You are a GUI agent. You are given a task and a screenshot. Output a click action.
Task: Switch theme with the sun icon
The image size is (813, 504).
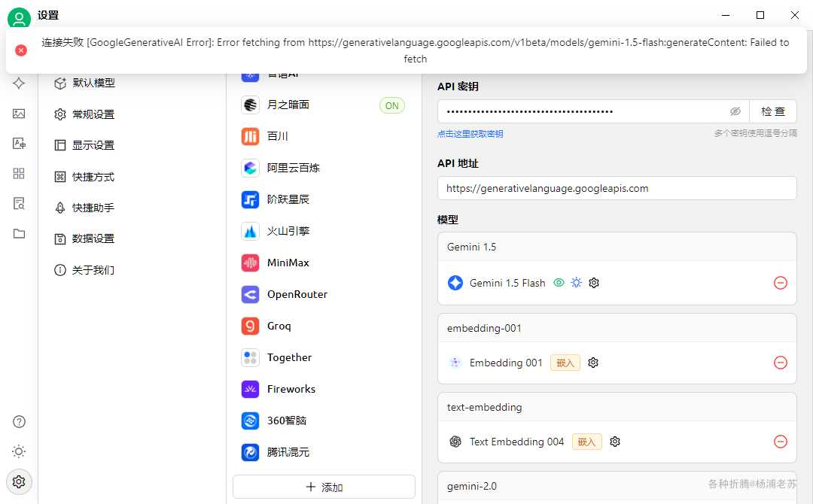(19, 451)
